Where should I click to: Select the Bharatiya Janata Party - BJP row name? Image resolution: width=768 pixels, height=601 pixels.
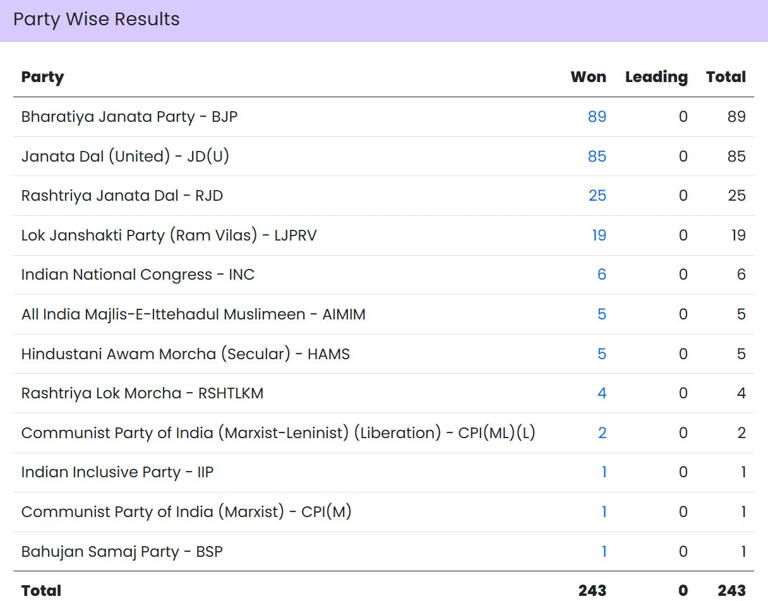tap(129, 117)
